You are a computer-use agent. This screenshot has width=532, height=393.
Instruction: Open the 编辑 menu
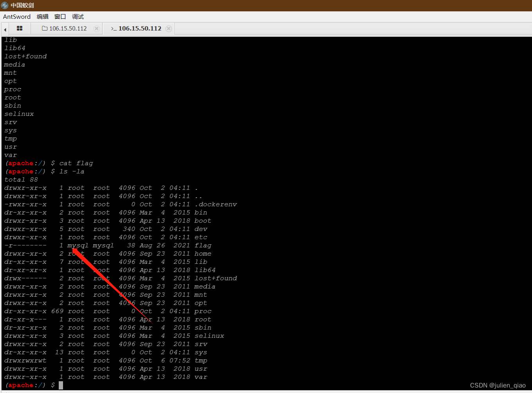point(43,16)
